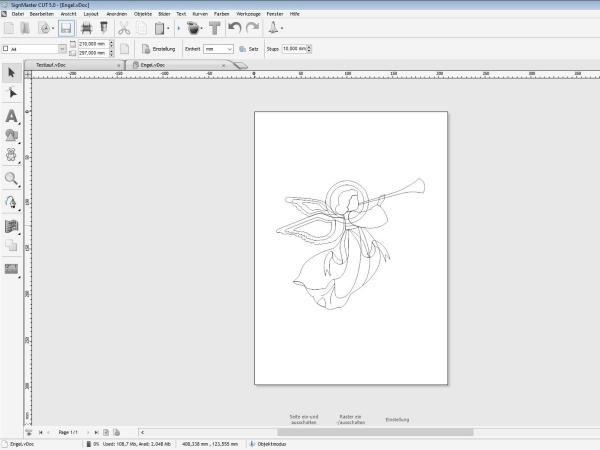600x450 pixels.
Task: Switch to the Testlauf.vDoc tab
Action: pyautogui.click(x=50, y=64)
